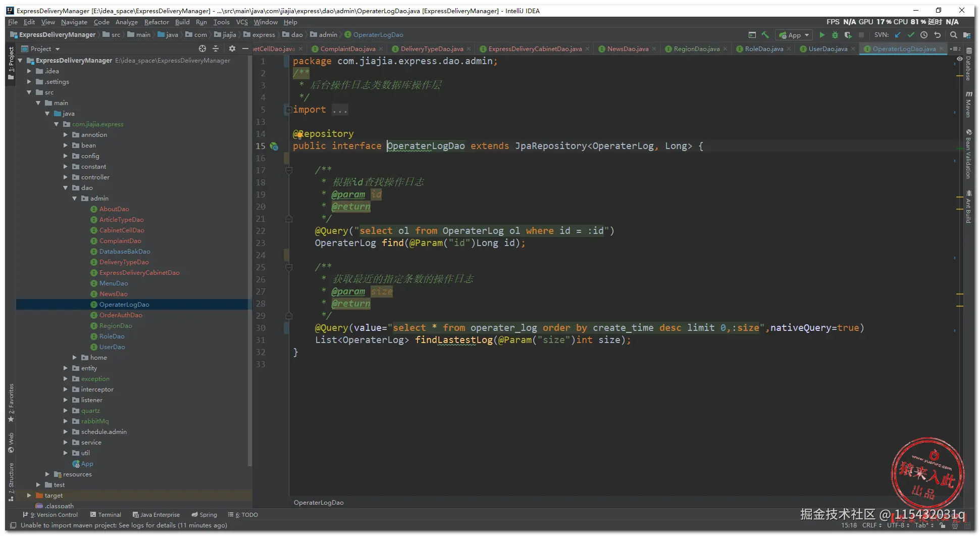The height and width of the screenshot is (536, 980).
Task: Open the App run configuration dropdown
Action: coord(794,35)
